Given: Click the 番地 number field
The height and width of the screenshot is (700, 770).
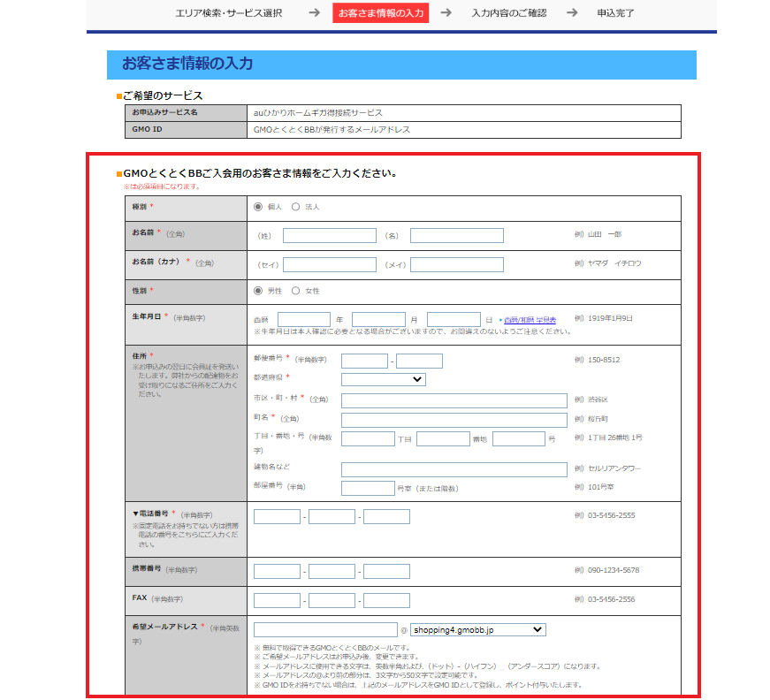Looking at the screenshot, I should [x=443, y=439].
